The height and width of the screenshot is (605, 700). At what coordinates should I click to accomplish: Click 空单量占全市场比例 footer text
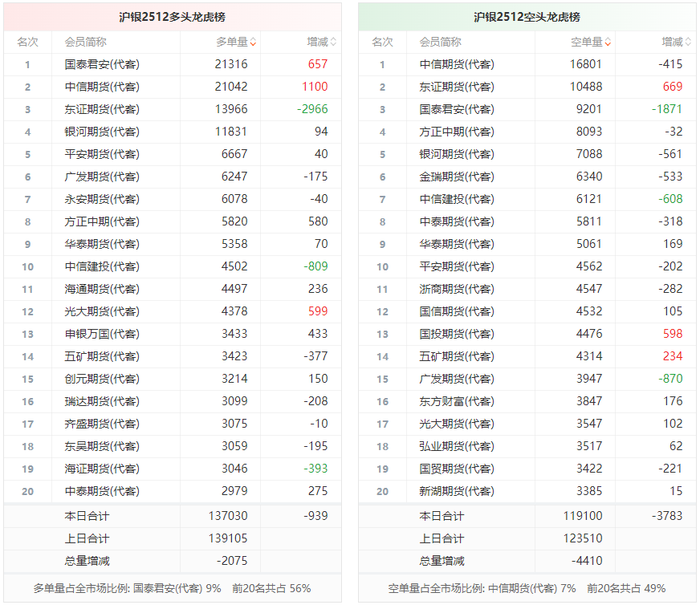[x=527, y=588]
